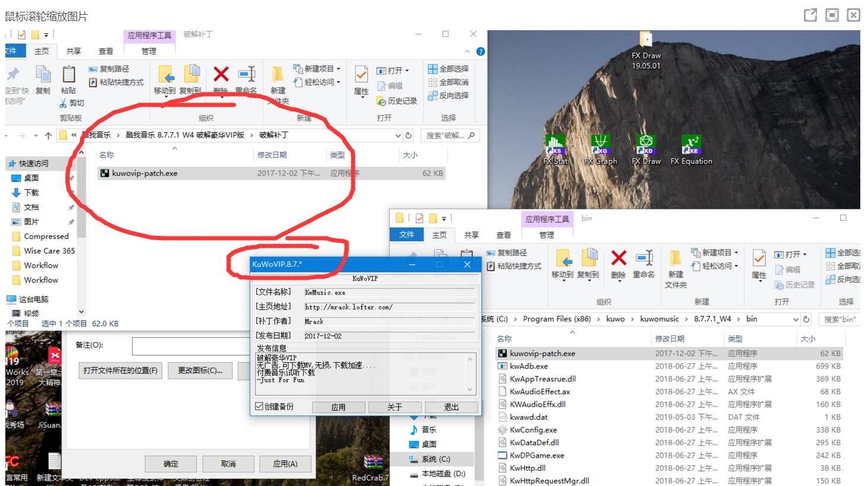This screenshot has height=486, width=868.
Task: Click 取消 button in properties dialog
Action: pos(228,464)
